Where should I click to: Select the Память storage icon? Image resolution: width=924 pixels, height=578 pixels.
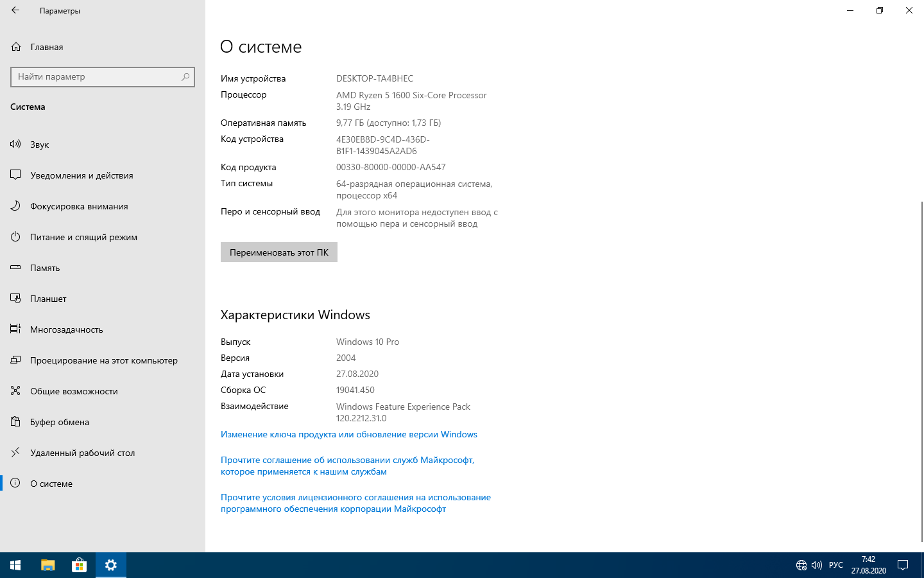(x=15, y=267)
